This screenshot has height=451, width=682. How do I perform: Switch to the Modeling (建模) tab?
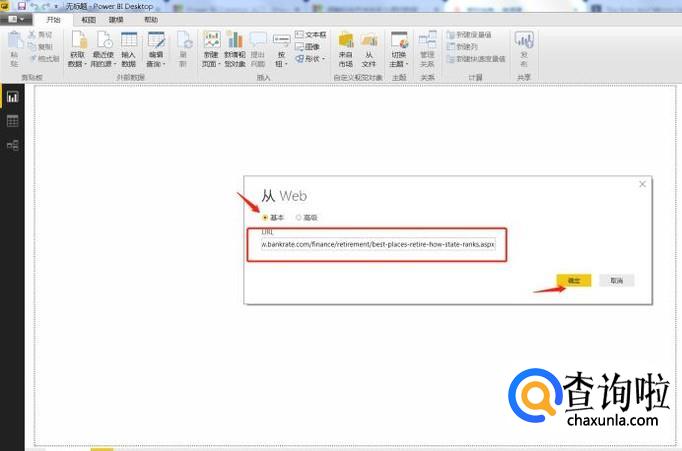click(x=116, y=20)
